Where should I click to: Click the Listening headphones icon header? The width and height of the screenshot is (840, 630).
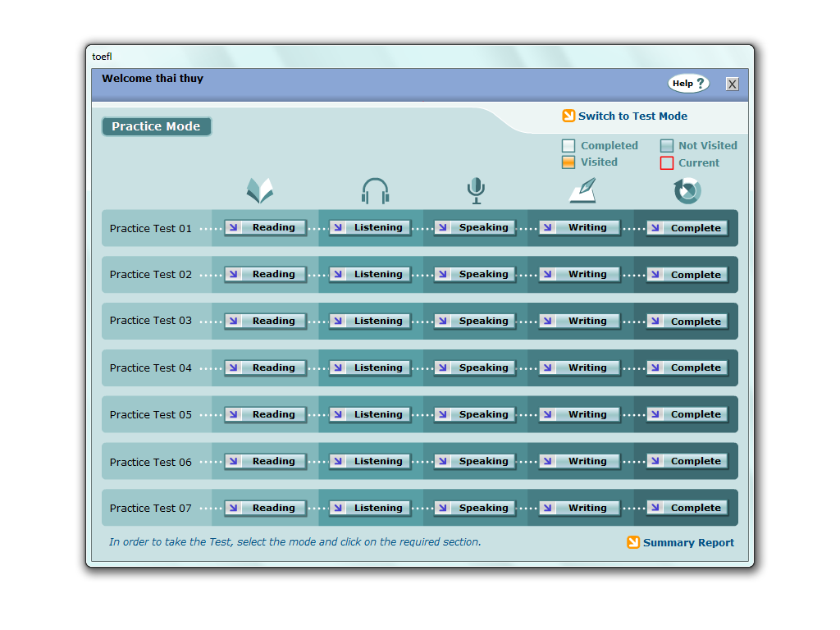(375, 190)
